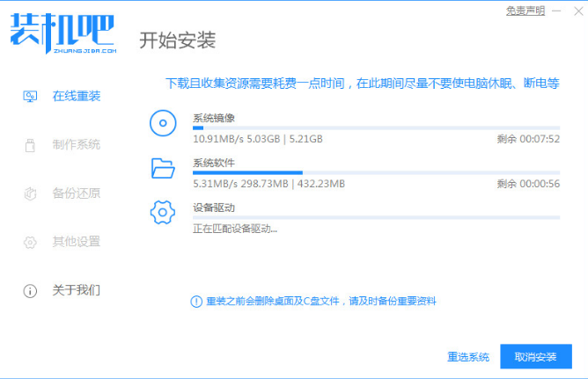Click the 系统镜像 disc icon
588x379 pixels.
[163, 124]
